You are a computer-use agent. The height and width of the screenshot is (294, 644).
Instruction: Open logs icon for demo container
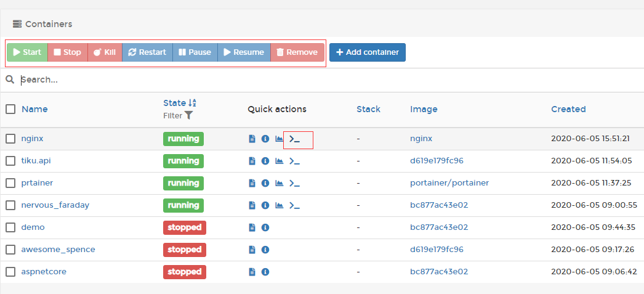pyautogui.click(x=252, y=228)
